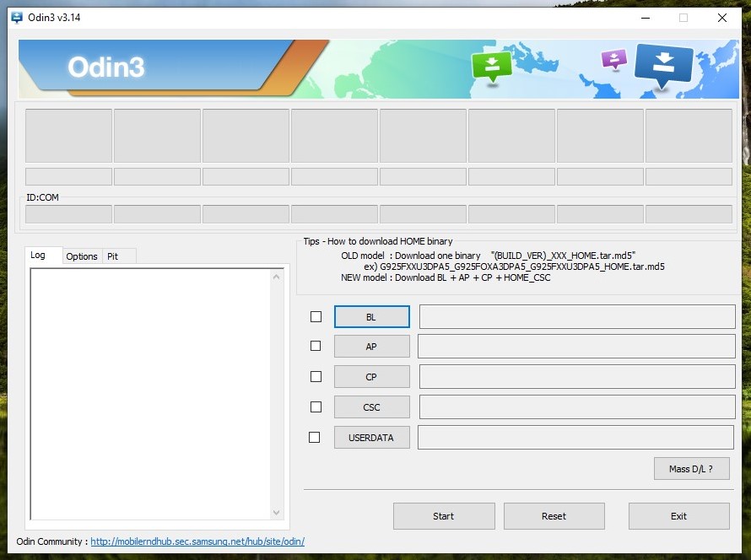The width and height of the screenshot is (751, 560).
Task: Click the Odin3 app icon in title bar
Action: click(x=17, y=18)
